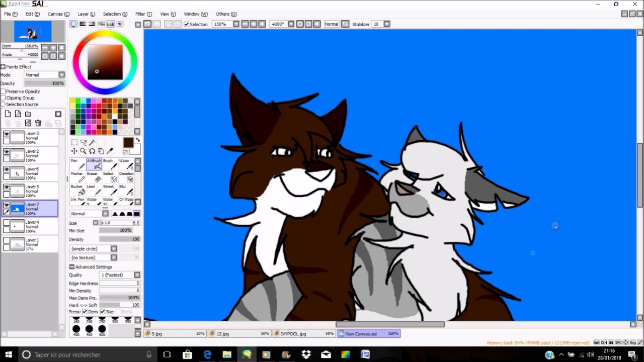Select the Brush tool
Image resolution: width=644 pixels, height=362 pixels.
pyautogui.click(x=109, y=164)
